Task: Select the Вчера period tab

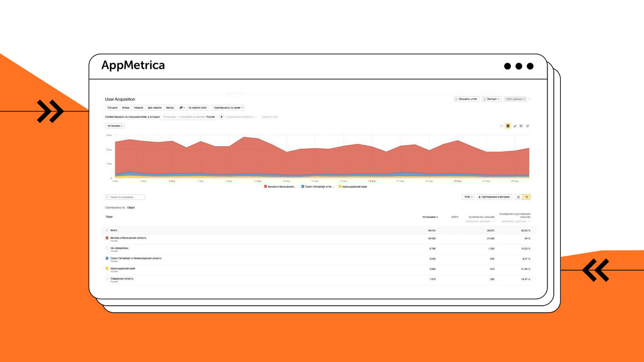Action: pyautogui.click(x=126, y=108)
